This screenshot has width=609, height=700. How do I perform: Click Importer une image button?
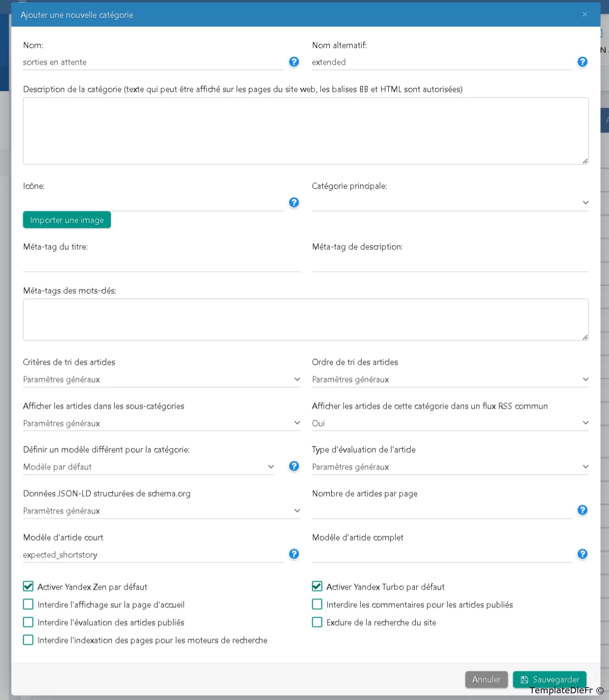point(67,220)
